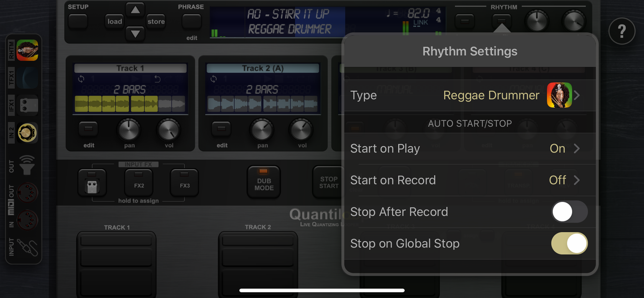Select the IN 2 input knob icon
644x298 pixels.
pos(27,133)
